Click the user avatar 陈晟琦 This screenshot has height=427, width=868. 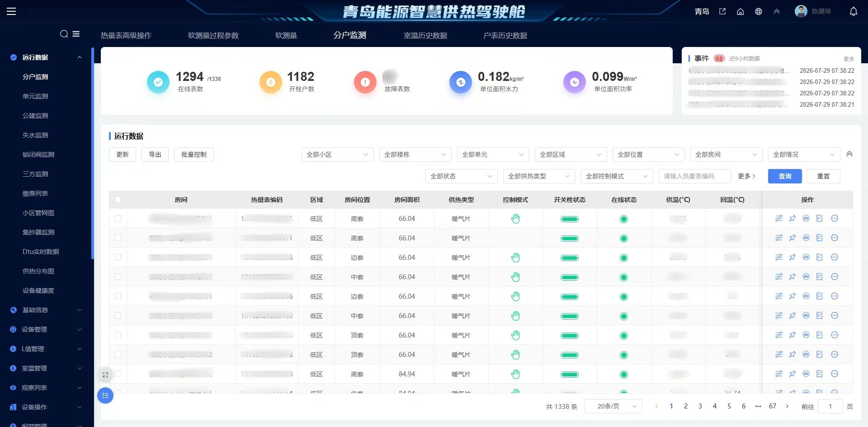point(801,11)
